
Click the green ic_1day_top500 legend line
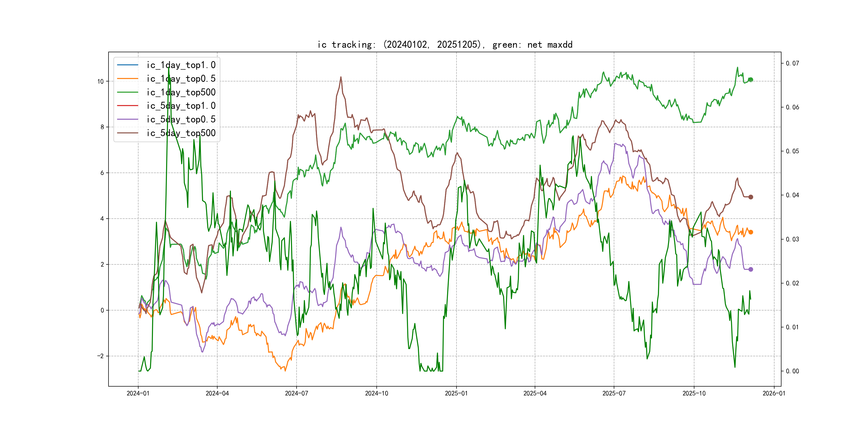[127, 92]
